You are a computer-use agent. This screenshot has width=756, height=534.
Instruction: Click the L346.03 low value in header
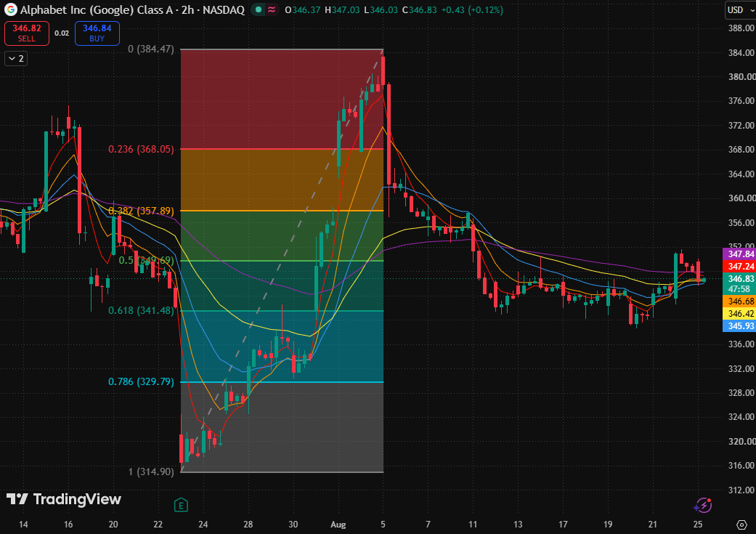[x=381, y=9]
